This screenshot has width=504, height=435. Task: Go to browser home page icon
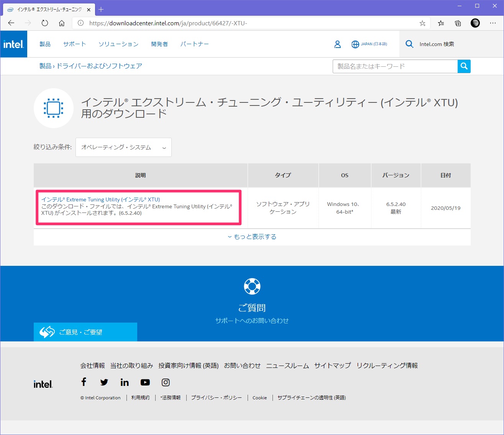pyautogui.click(x=62, y=23)
